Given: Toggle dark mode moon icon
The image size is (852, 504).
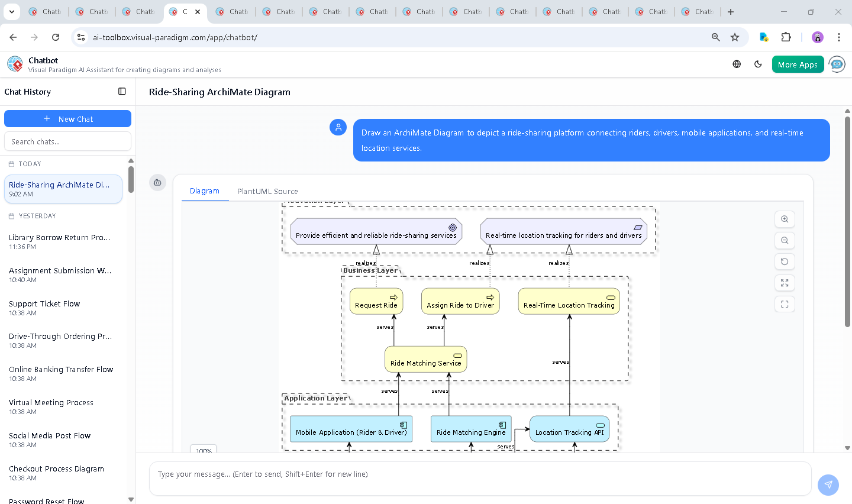Looking at the screenshot, I should point(758,64).
